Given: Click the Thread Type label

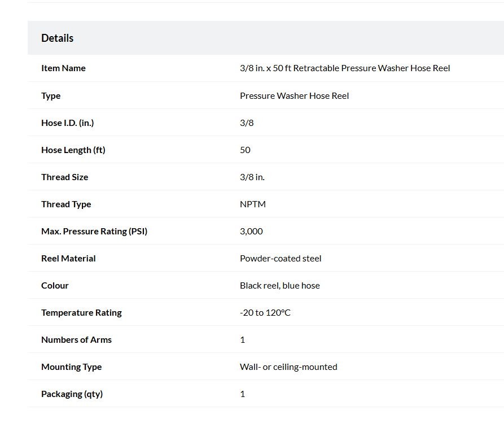Looking at the screenshot, I should click(66, 204).
